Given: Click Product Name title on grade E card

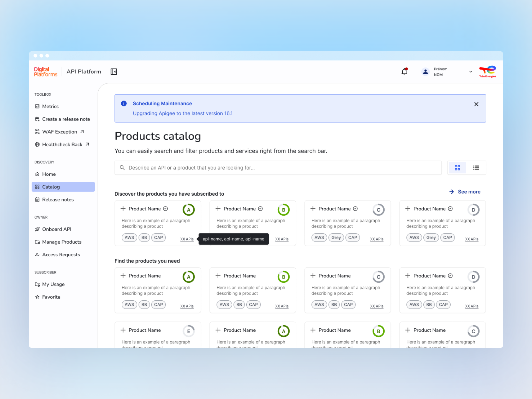Looking at the screenshot, I should (x=145, y=330).
